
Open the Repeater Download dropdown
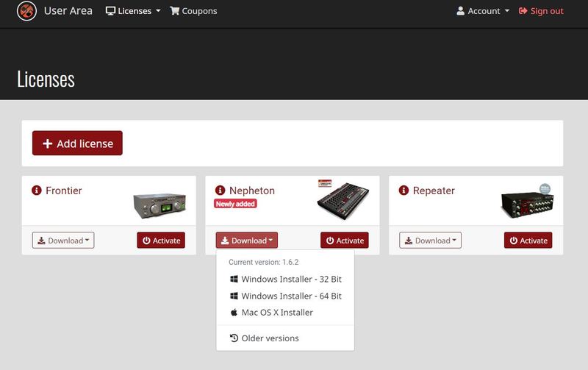(430, 240)
